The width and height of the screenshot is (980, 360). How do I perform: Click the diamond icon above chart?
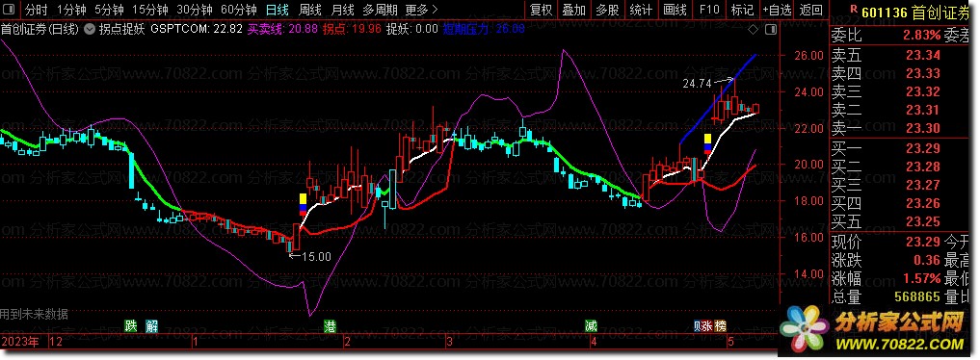point(754,29)
